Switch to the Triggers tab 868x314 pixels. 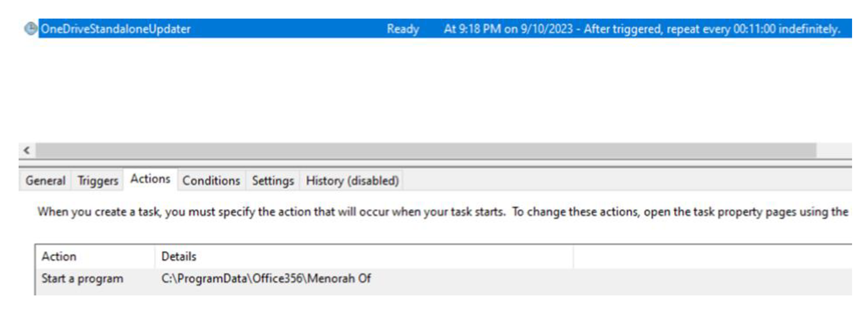coord(98,181)
